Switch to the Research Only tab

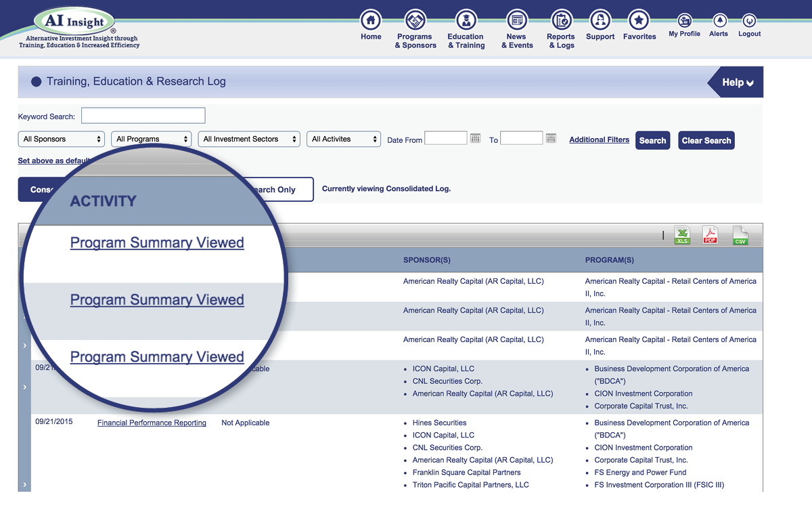point(277,190)
